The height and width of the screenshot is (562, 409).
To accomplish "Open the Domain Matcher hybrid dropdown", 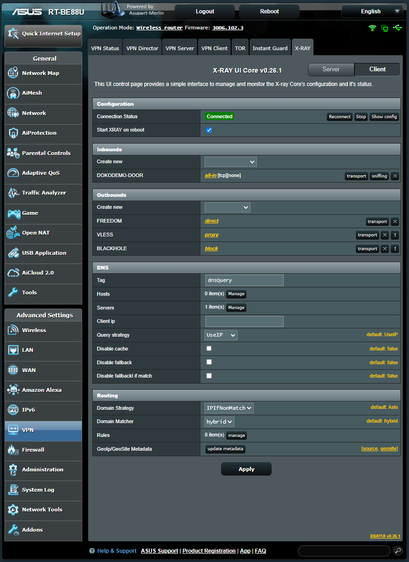I will (x=219, y=422).
